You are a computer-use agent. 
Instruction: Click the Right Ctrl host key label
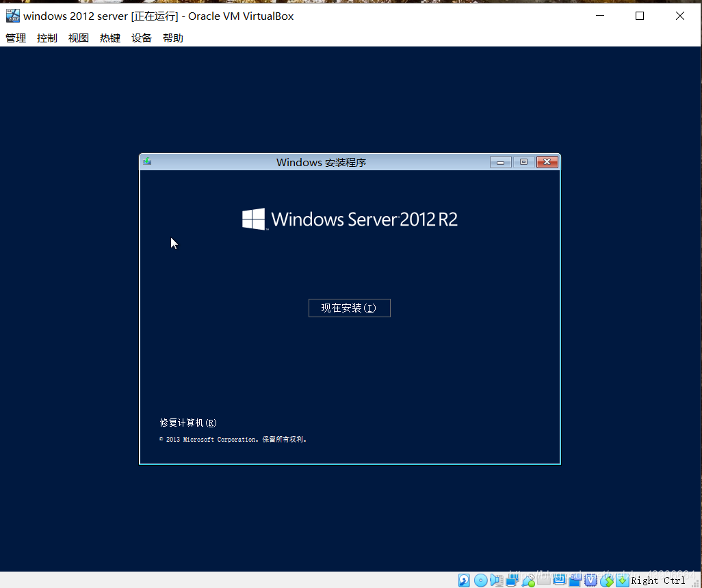click(658, 580)
